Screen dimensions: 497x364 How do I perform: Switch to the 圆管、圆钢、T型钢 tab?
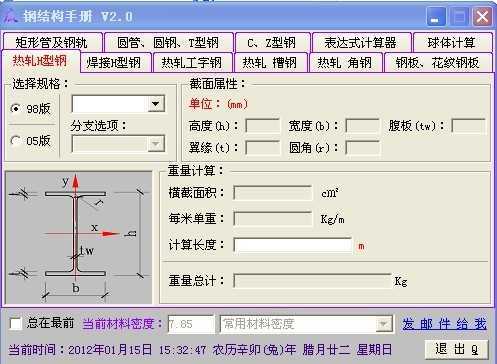168,42
